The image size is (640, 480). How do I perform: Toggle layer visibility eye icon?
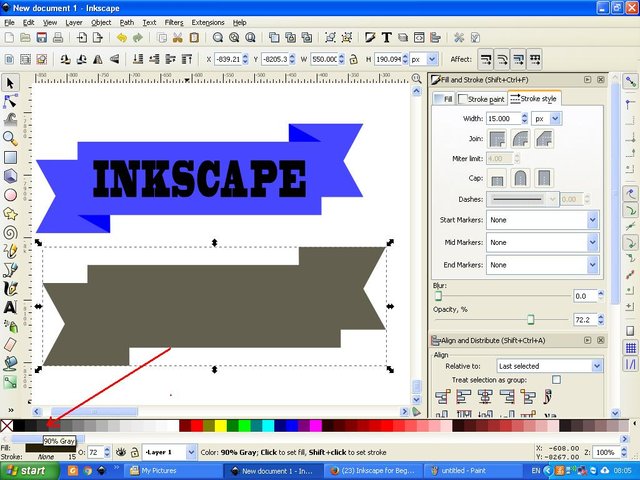pyautogui.click(x=120, y=452)
